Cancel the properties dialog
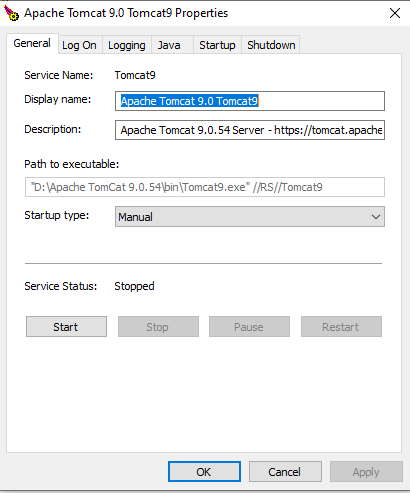410x493 pixels. click(285, 472)
